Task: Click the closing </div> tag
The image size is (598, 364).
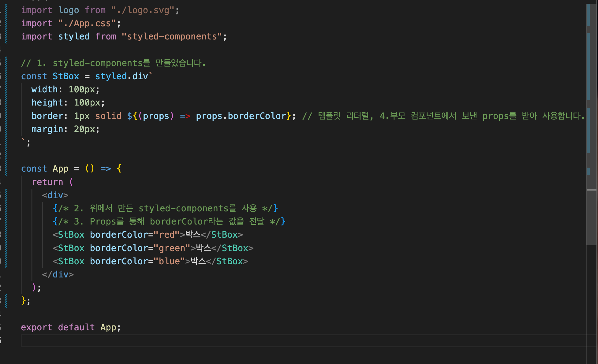Action: (x=58, y=275)
